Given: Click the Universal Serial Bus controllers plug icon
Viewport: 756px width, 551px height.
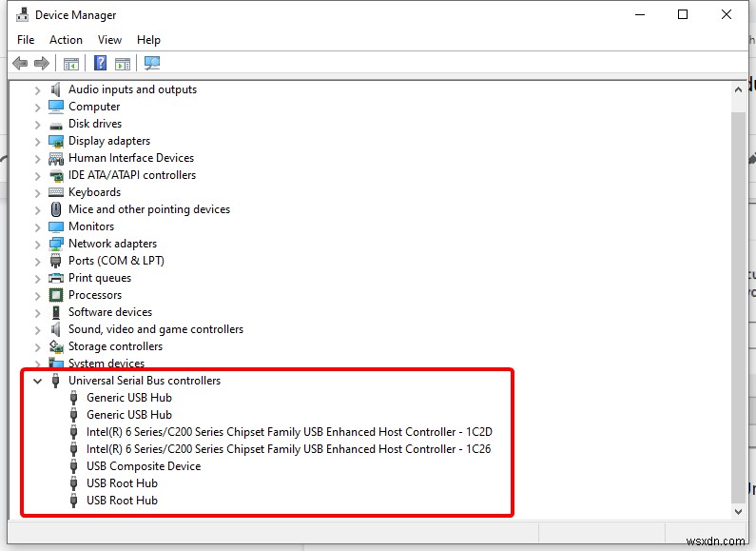Looking at the screenshot, I should pyautogui.click(x=56, y=381).
